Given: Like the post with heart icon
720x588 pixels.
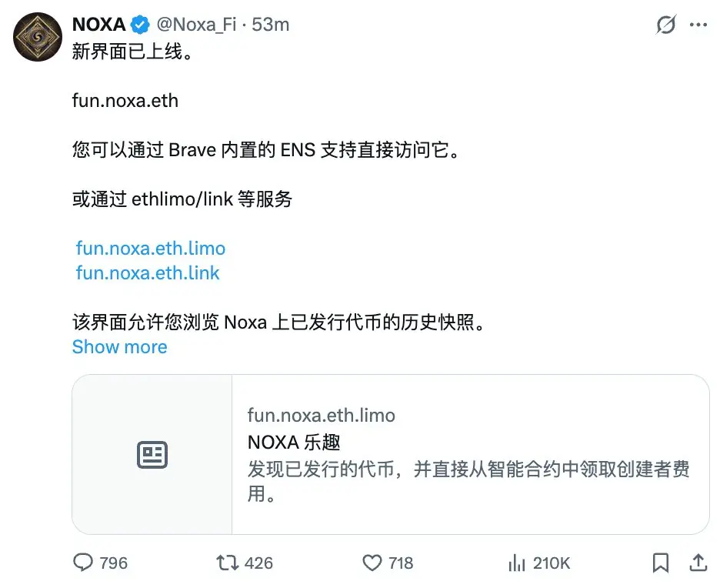Looking at the screenshot, I should tap(372, 563).
